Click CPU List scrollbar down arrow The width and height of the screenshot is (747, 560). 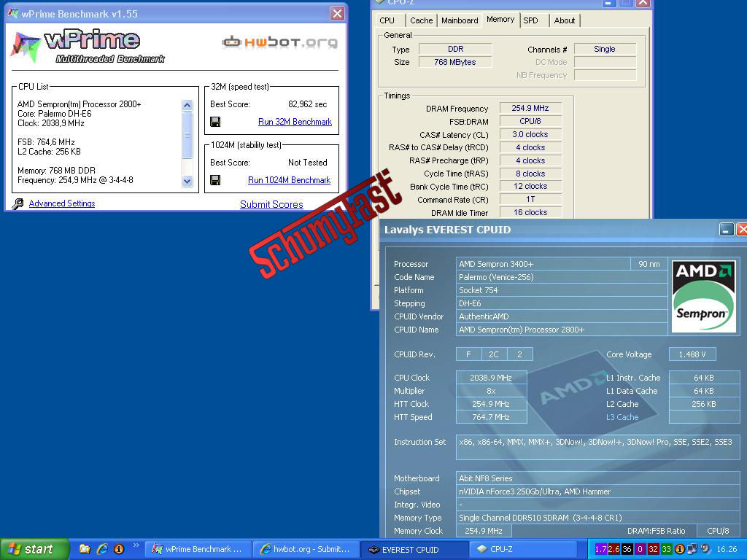pyautogui.click(x=187, y=181)
